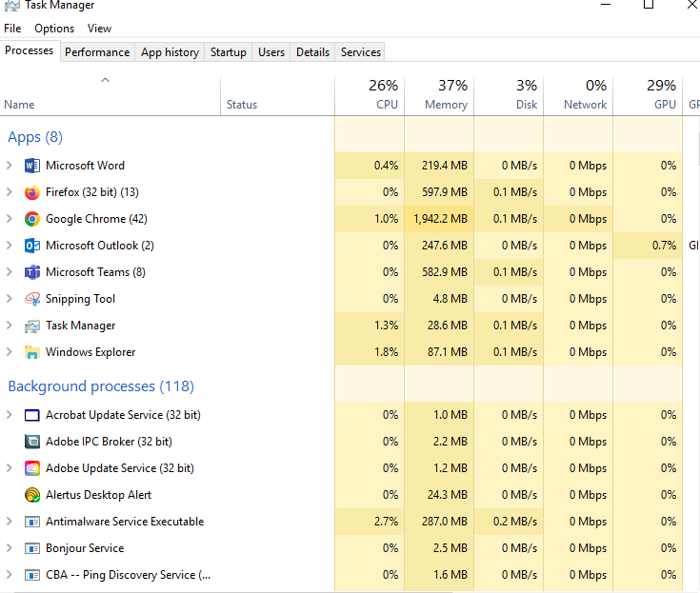Click the Firefox app icon
The image size is (700, 593).
point(32,192)
